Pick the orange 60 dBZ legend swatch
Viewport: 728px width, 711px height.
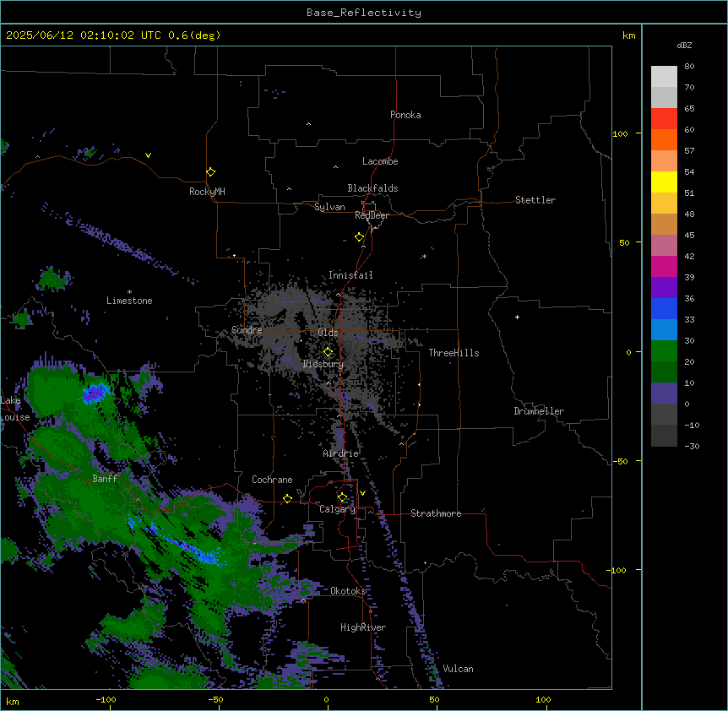(x=664, y=139)
